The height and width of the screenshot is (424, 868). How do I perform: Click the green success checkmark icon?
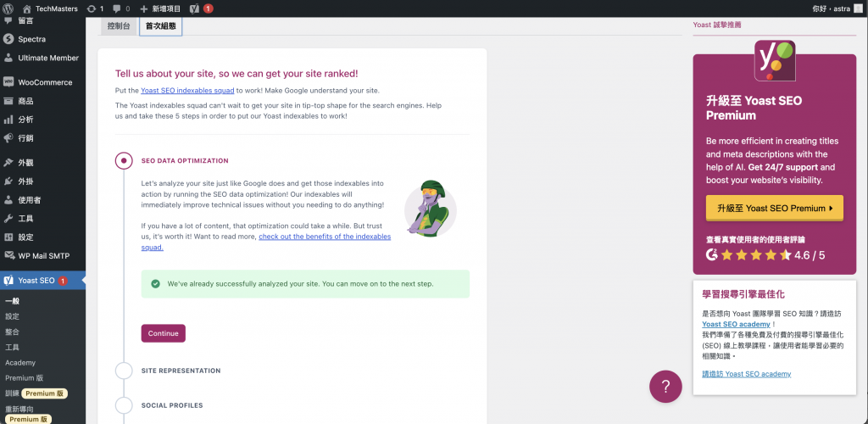click(x=156, y=284)
